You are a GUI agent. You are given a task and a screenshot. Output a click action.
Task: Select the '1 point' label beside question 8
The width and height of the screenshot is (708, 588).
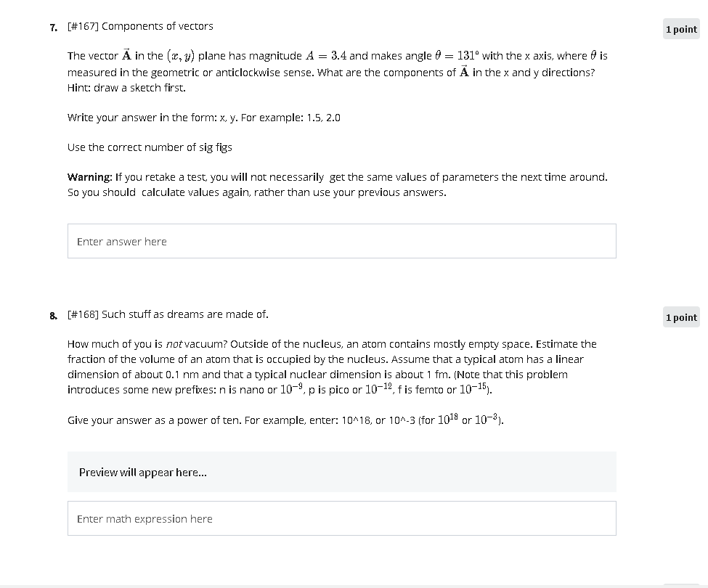[680, 317]
